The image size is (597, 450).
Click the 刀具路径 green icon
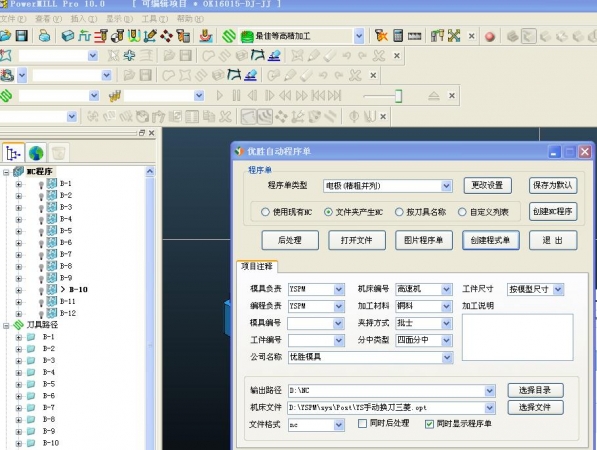click(19, 325)
